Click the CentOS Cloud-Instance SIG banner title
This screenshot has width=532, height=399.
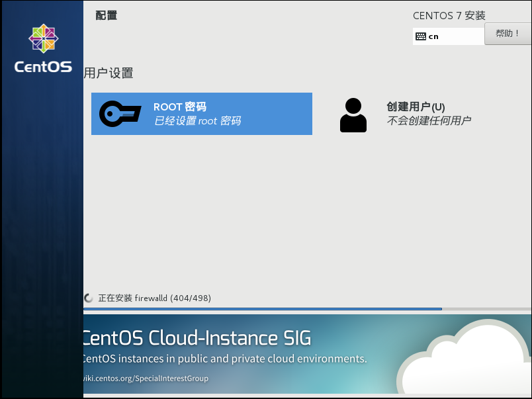coord(197,338)
